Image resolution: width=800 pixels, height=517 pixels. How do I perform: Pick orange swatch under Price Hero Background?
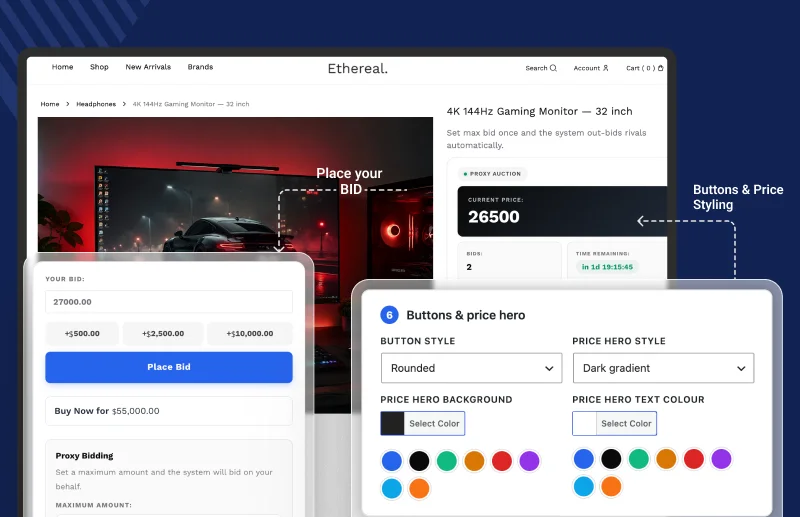[x=419, y=488]
